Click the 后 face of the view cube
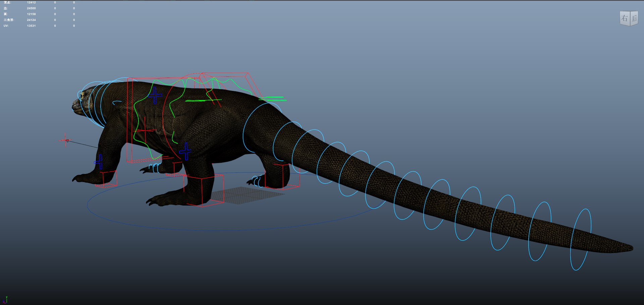 pyautogui.click(x=634, y=18)
